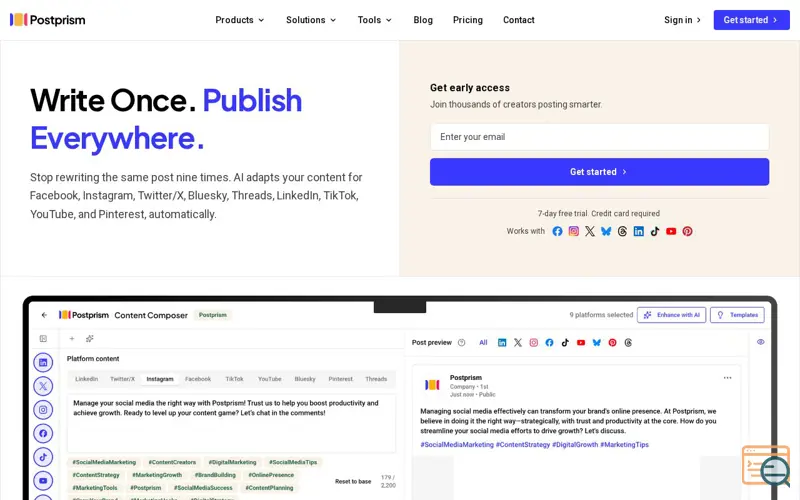800x500 pixels.
Task: Click the Enhance with AI button
Action: (671, 315)
